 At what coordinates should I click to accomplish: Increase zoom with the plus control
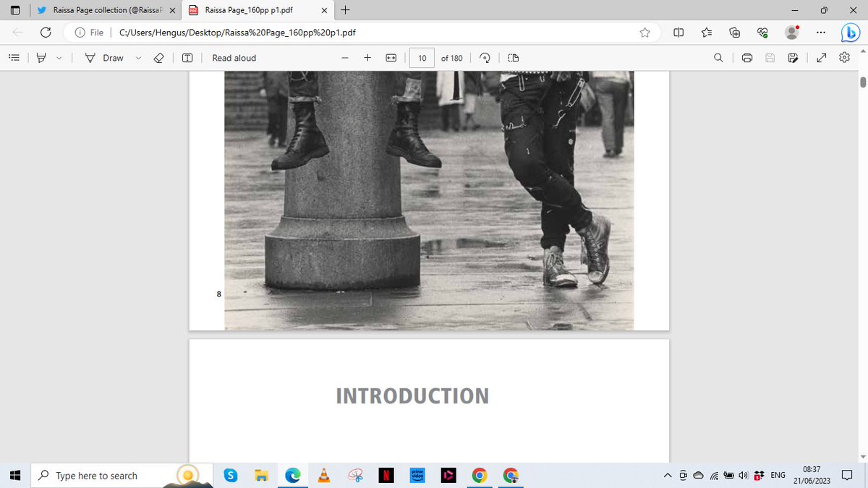pyautogui.click(x=367, y=58)
